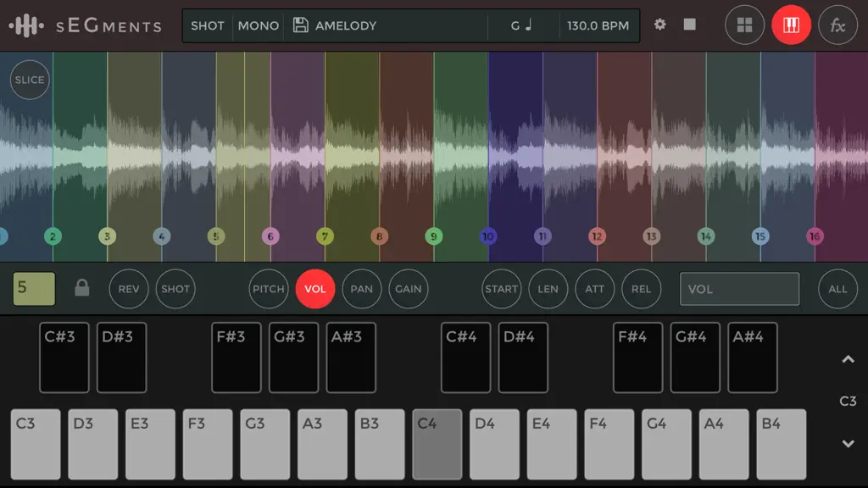Toggle the slice lock padlock icon
The height and width of the screenshot is (488, 868).
pyautogui.click(x=82, y=288)
